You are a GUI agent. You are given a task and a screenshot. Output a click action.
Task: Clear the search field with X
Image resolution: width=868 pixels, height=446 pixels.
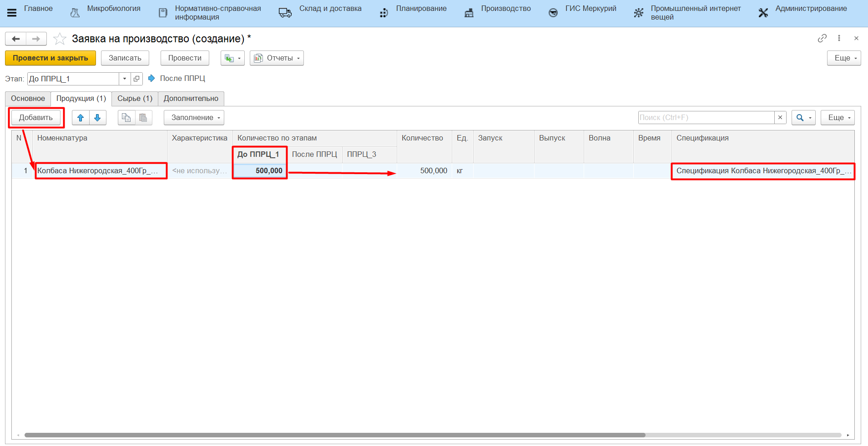[780, 117]
